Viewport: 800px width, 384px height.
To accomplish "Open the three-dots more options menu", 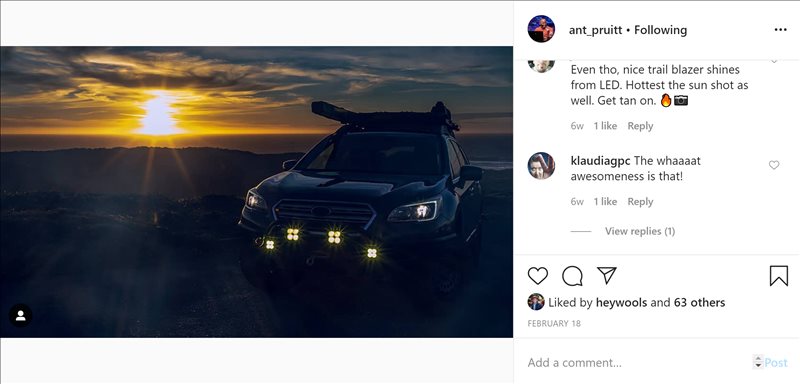I will click(x=781, y=30).
